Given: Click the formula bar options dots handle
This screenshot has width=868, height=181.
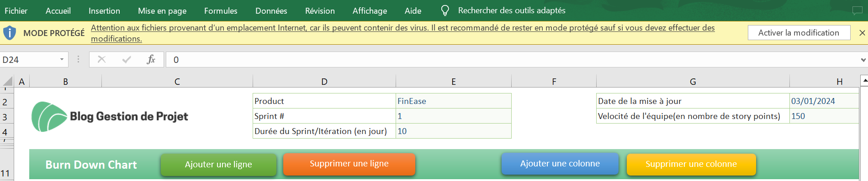Looking at the screenshot, I should click(x=78, y=60).
